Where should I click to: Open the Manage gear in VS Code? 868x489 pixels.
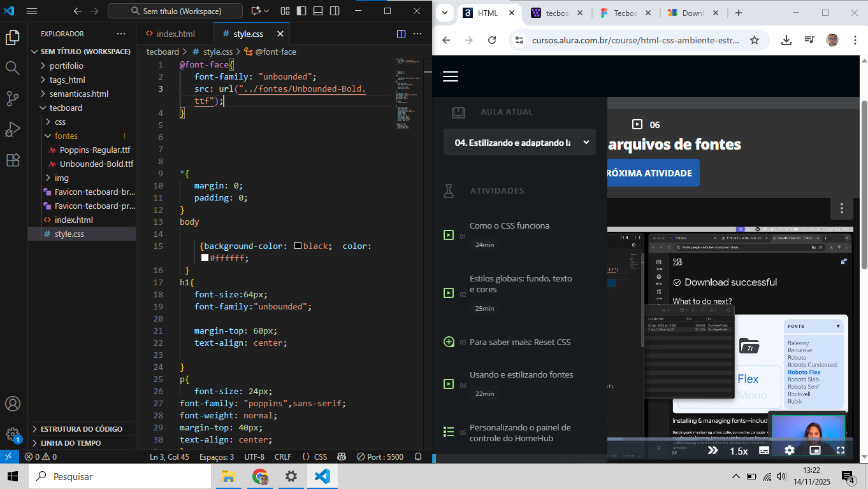(x=13, y=434)
